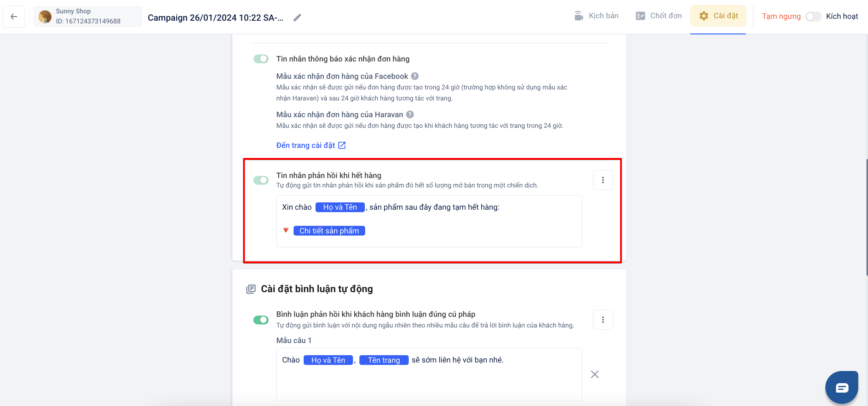Switch campaign status to Kích hoạt
This screenshot has height=406, width=868.
(813, 16)
